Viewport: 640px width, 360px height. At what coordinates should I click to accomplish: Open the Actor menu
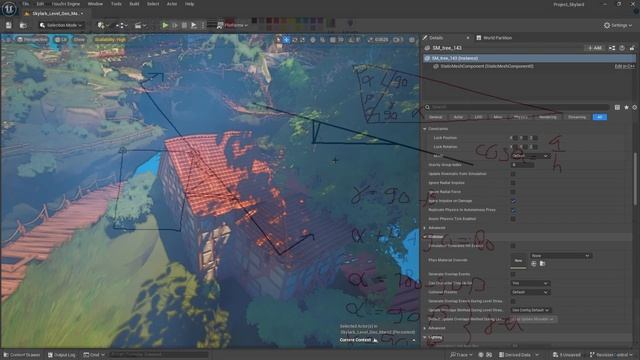pyautogui.click(x=172, y=4)
